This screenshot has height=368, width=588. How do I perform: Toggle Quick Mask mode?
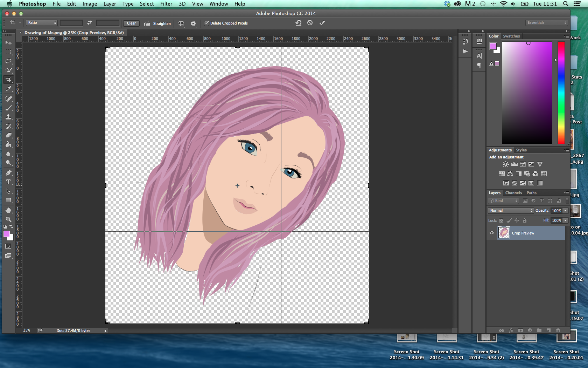(x=8, y=246)
